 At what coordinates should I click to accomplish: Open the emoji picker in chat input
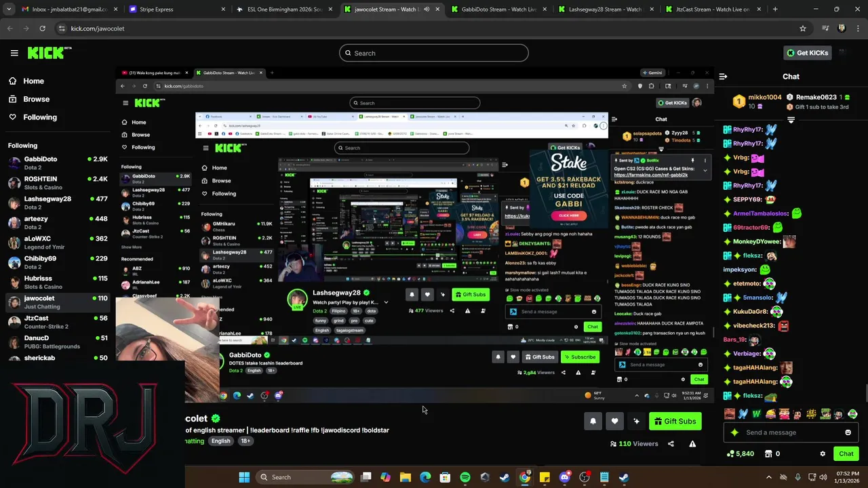click(x=848, y=432)
